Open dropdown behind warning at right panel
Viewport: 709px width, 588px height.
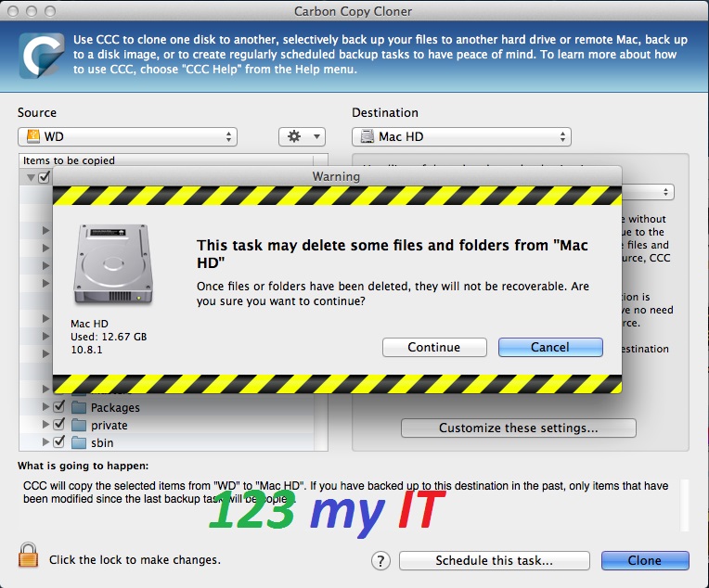click(648, 192)
